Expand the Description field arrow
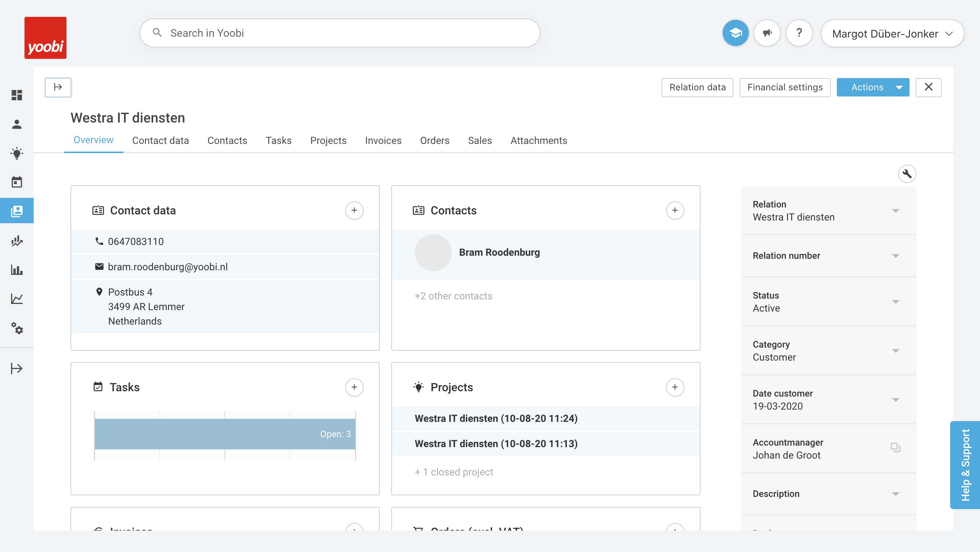The height and width of the screenshot is (552, 980). (895, 494)
